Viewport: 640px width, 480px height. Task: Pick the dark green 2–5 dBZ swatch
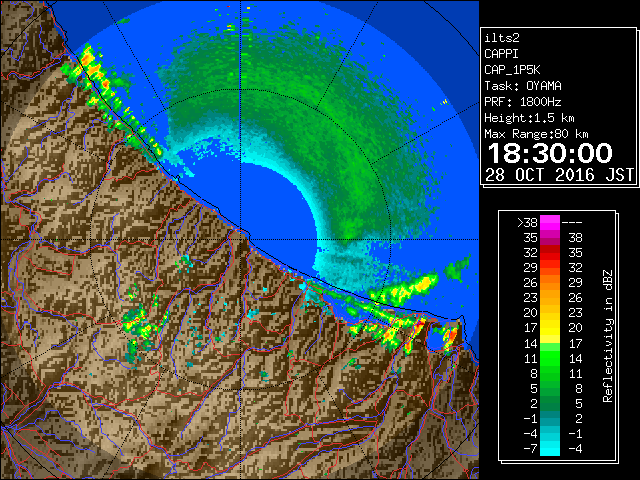(x=550, y=404)
